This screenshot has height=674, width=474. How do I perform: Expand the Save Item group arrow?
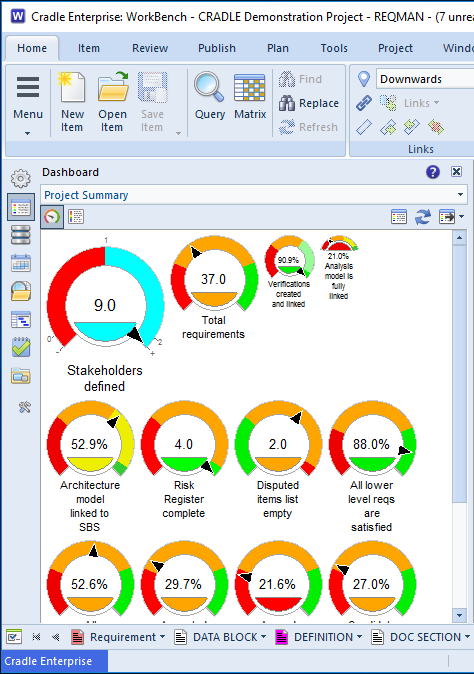178,134
